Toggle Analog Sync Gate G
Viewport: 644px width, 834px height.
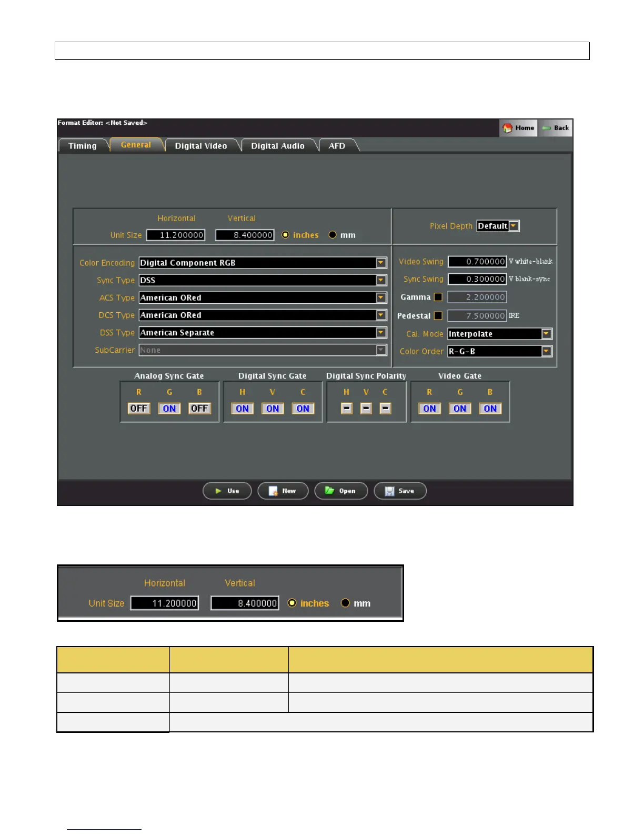coord(169,409)
